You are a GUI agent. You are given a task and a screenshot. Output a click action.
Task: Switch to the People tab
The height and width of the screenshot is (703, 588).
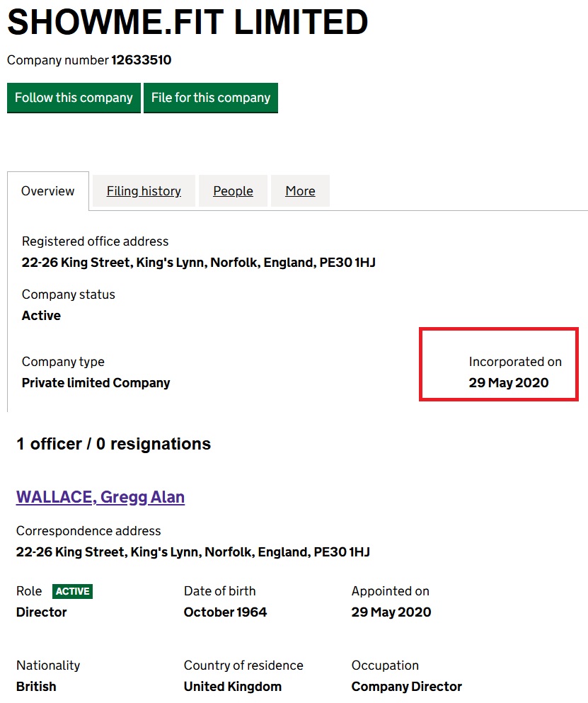(233, 191)
